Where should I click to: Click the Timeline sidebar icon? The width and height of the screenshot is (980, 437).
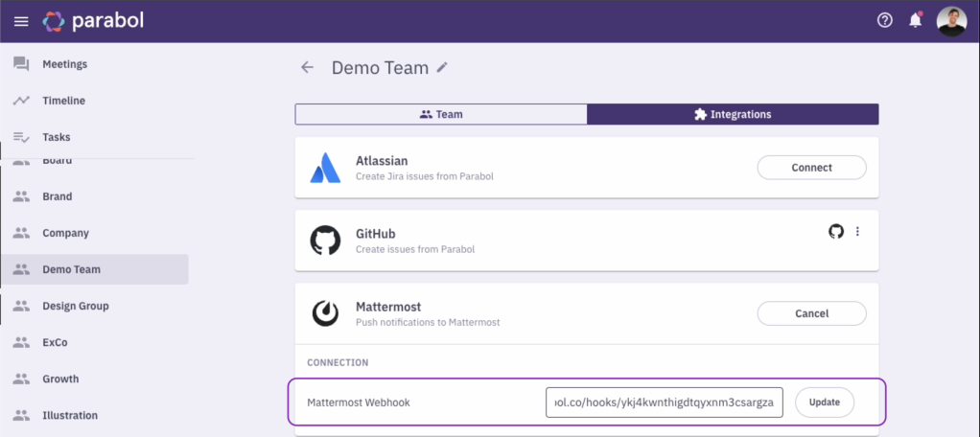(21, 101)
